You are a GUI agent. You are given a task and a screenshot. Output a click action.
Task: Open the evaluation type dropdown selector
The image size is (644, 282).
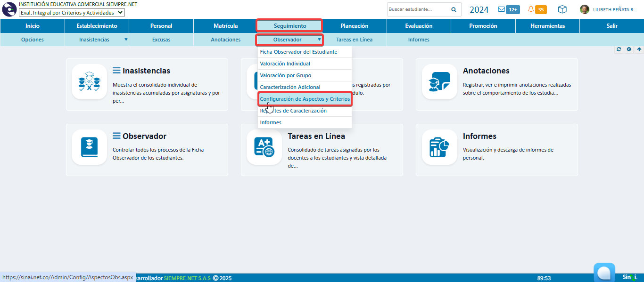pyautogui.click(x=72, y=13)
